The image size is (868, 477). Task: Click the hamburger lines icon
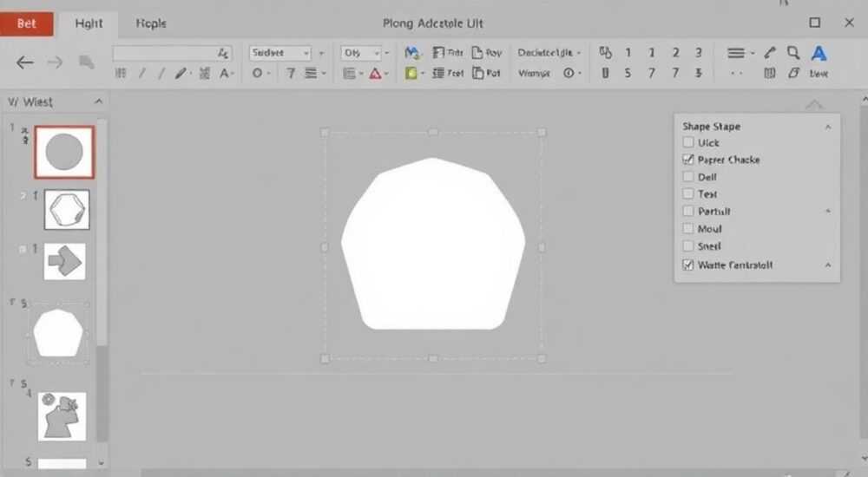(736, 53)
